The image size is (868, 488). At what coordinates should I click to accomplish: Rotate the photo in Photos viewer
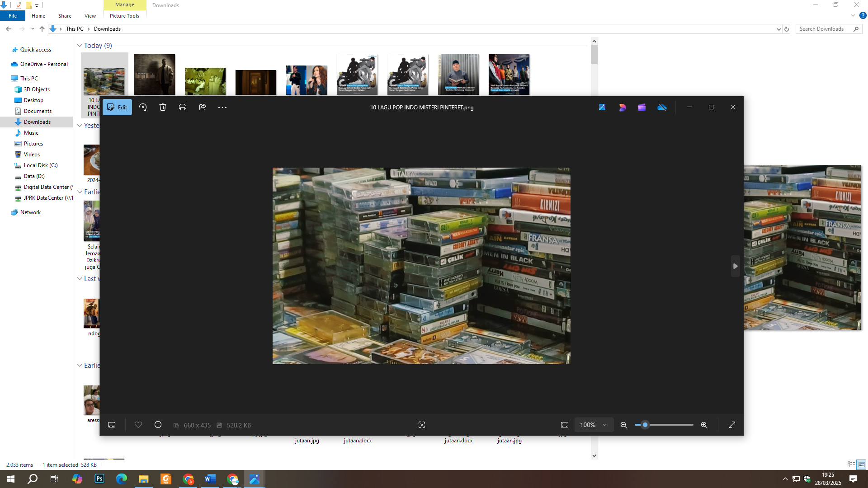[143, 107]
